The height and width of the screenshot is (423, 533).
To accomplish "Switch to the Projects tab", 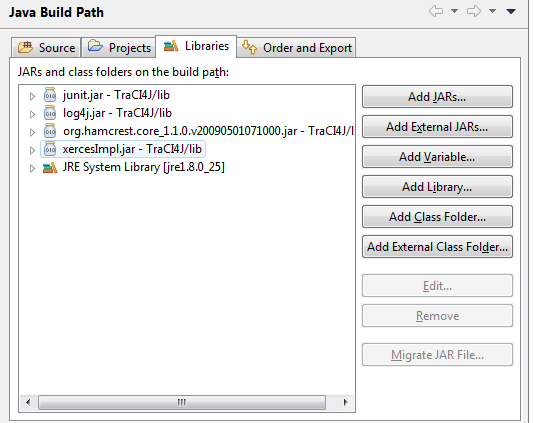I will click(119, 48).
